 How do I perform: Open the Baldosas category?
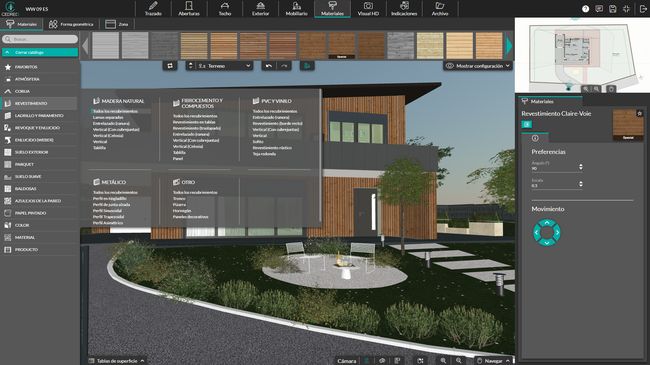point(40,189)
